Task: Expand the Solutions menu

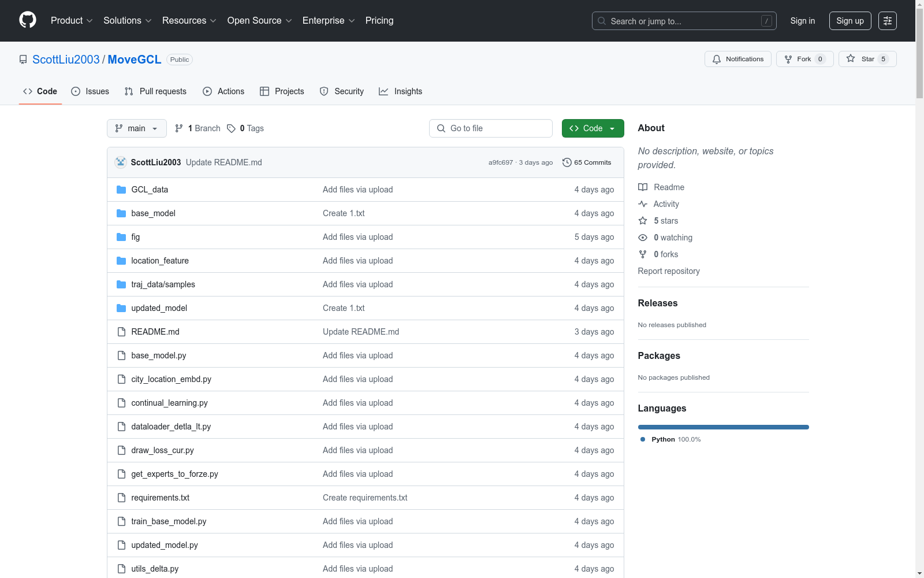Action: (128, 20)
